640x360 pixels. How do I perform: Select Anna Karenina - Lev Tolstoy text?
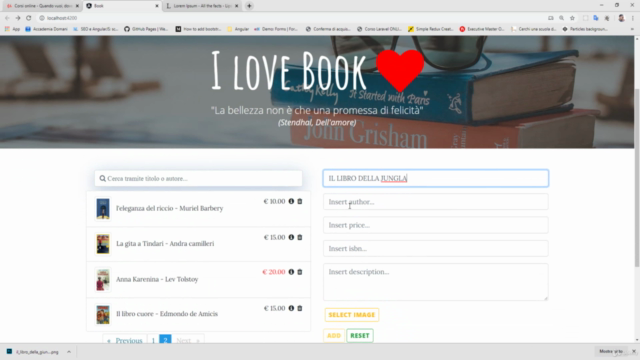157,279
